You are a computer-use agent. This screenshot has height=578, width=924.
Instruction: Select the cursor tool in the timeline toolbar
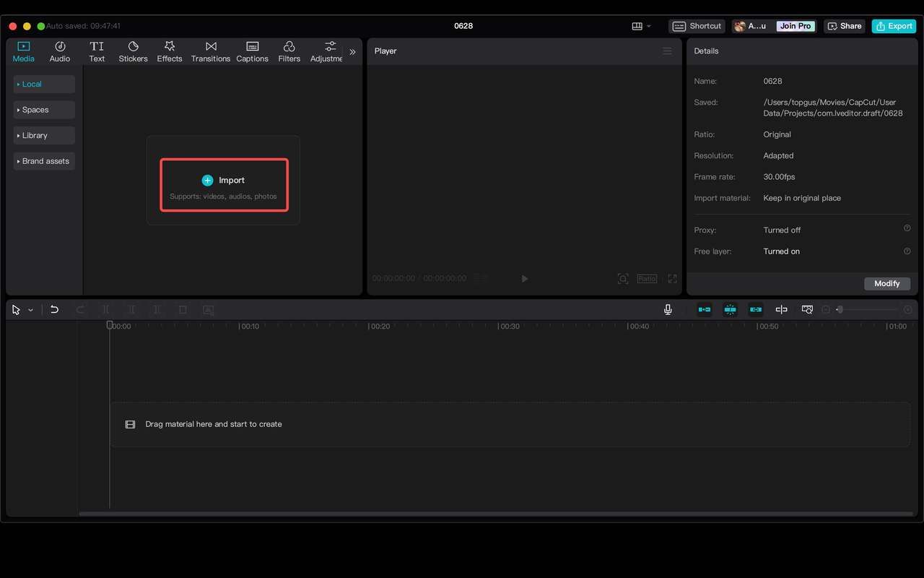click(x=14, y=309)
